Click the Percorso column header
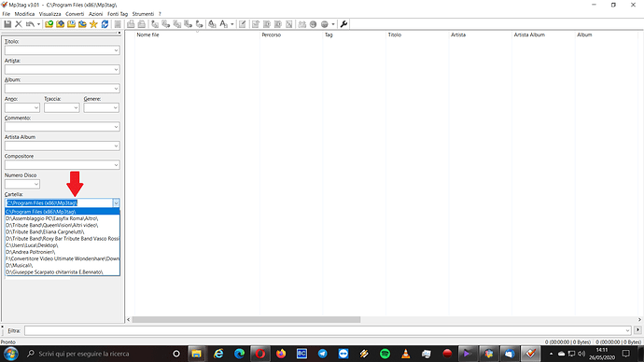 (291, 35)
